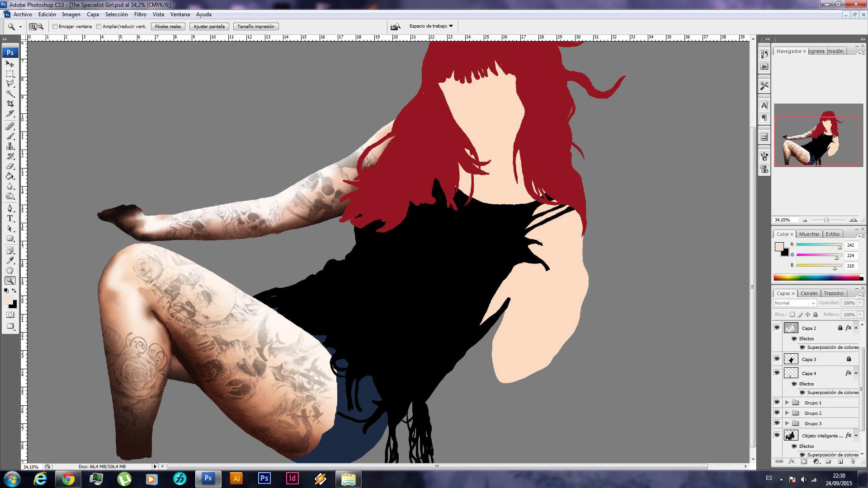This screenshot has height=488, width=868.
Task: Select the Pen tool
Action: pyautogui.click(x=10, y=208)
